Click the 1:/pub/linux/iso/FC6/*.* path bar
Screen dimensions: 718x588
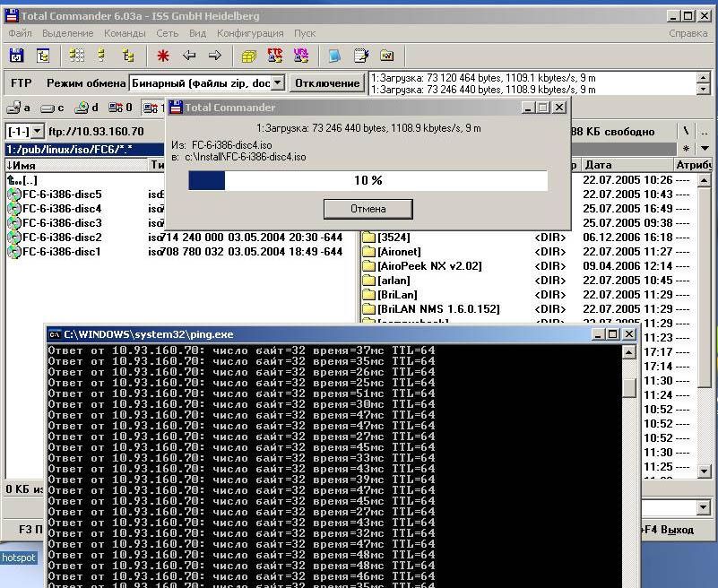(x=85, y=150)
